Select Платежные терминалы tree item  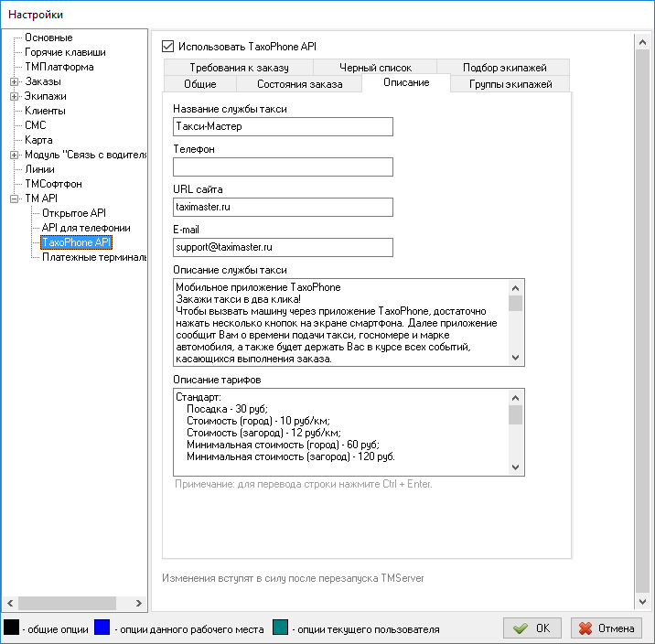pyautogui.click(x=93, y=257)
